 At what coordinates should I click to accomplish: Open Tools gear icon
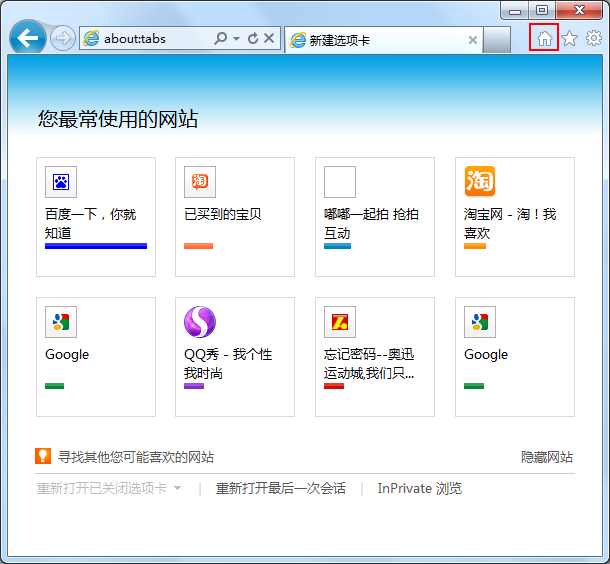(594, 38)
